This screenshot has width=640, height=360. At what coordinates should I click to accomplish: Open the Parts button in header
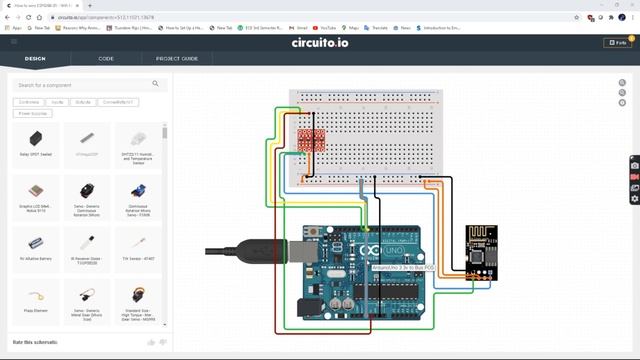618,42
